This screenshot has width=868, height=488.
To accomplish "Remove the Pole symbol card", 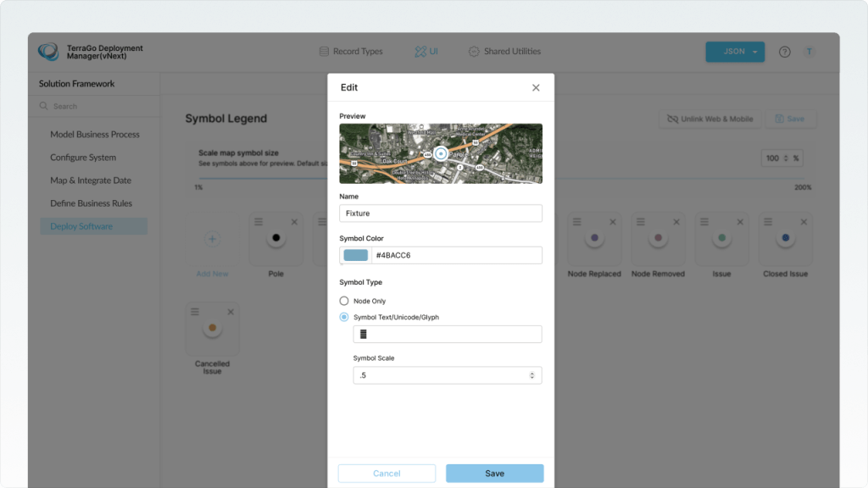I will pyautogui.click(x=294, y=222).
